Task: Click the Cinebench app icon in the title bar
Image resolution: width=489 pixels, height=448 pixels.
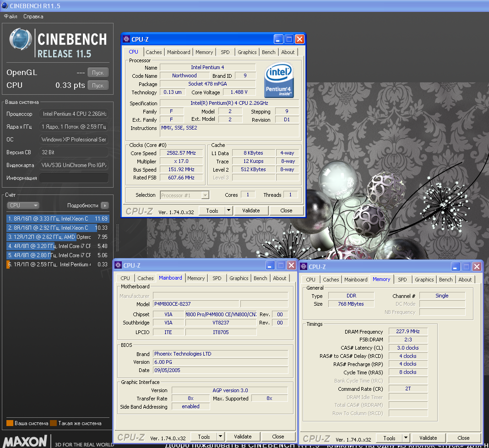Action: click(5, 5)
